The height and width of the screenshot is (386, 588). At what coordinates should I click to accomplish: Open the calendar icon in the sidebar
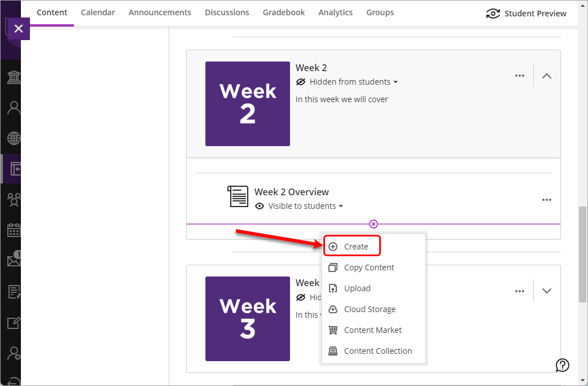(x=12, y=230)
